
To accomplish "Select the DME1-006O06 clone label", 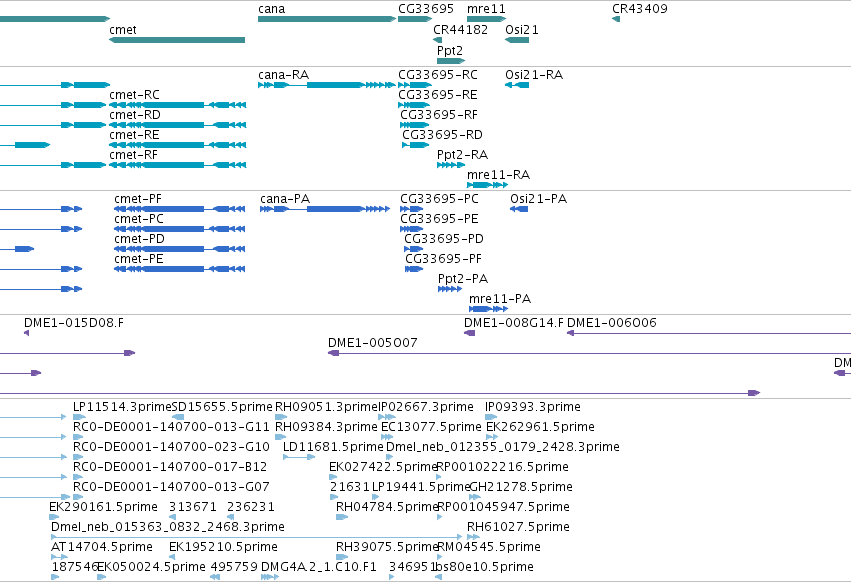I will (612, 323).
